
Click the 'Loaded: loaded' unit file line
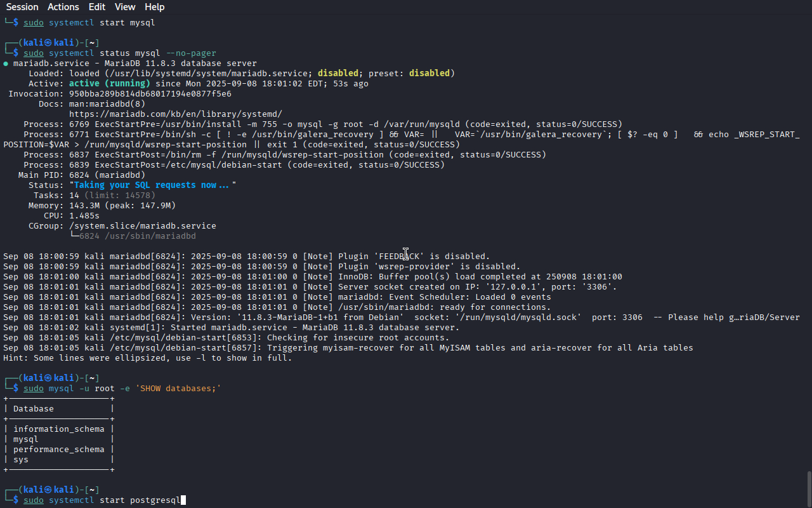point(242,74)
